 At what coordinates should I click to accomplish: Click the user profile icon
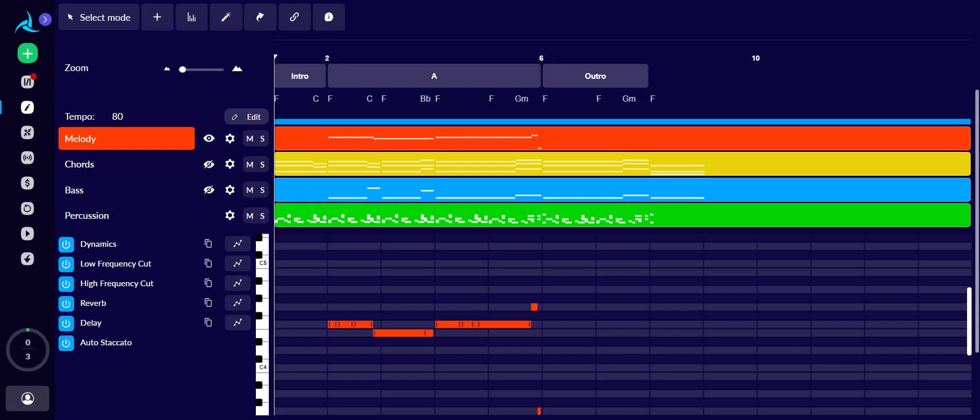[x=27, y=398]
